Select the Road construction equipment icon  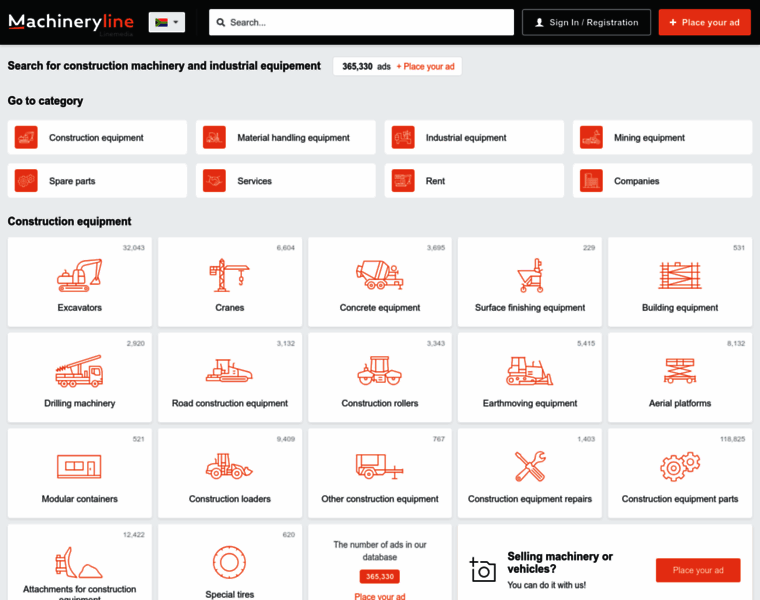point(229,371)
